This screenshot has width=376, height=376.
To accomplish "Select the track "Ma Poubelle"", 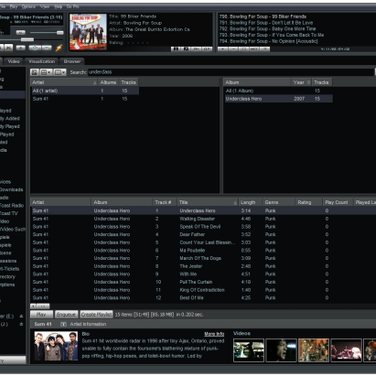I will coord(203,250).
